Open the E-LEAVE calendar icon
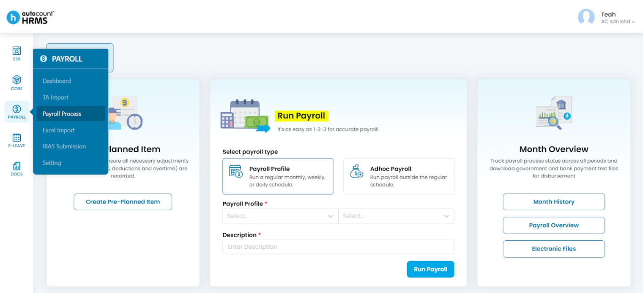 tap(17, 140)
